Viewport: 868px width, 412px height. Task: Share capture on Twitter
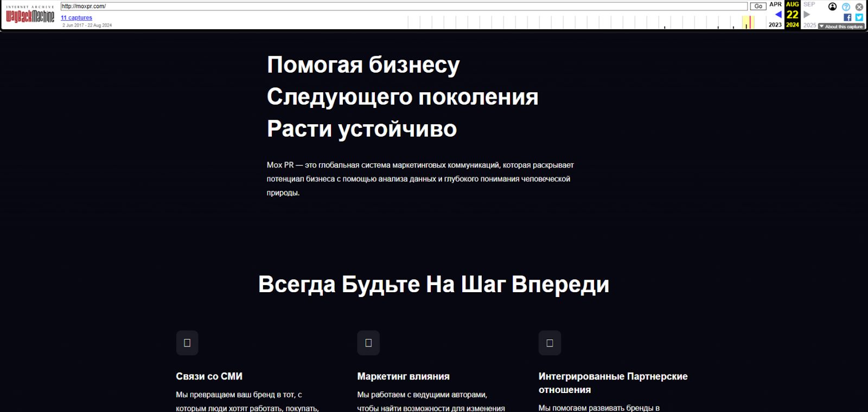[x=859, y=17]
